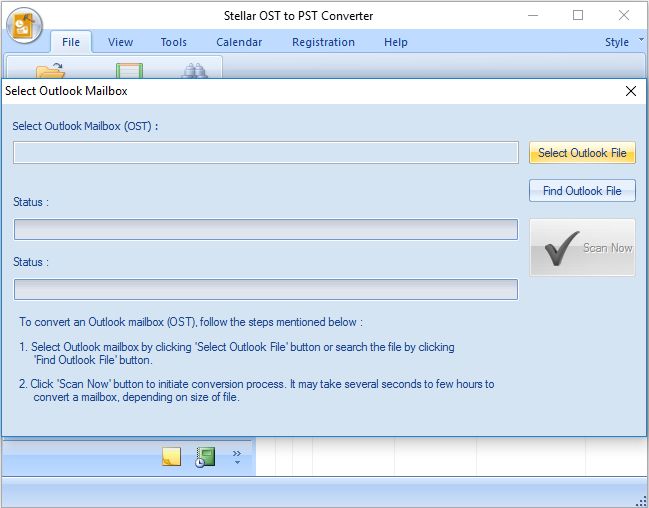Open the folder icon in the ribbon
The image size is (649, 508).
pyautogui.click(x=50, y=70)
